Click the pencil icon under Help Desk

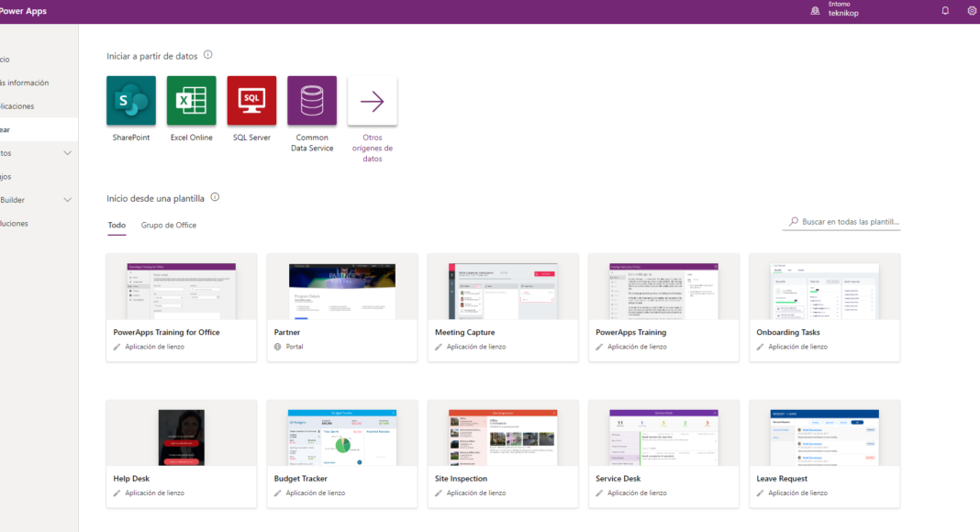pyautogui.click(x=117, y=493)
